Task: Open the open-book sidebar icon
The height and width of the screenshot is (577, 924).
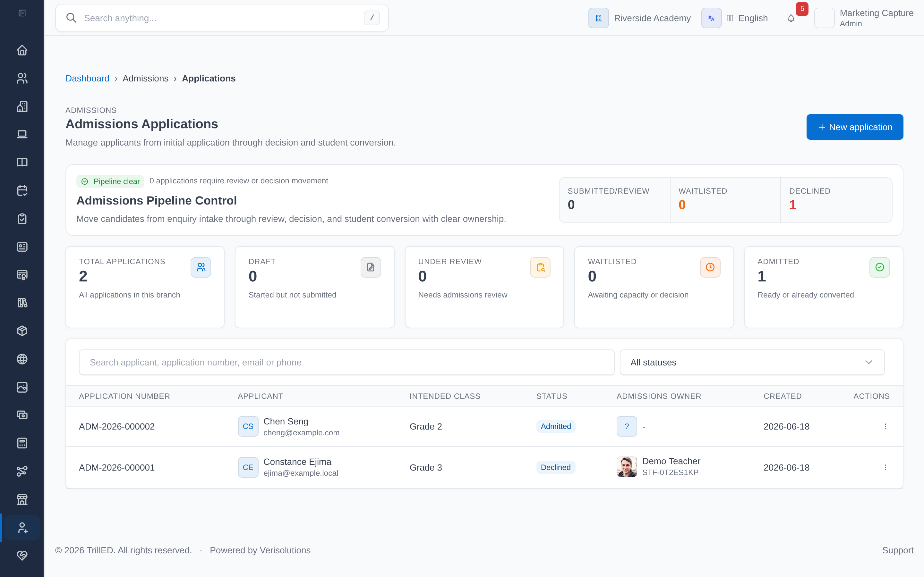Action: tap(22, 162)
